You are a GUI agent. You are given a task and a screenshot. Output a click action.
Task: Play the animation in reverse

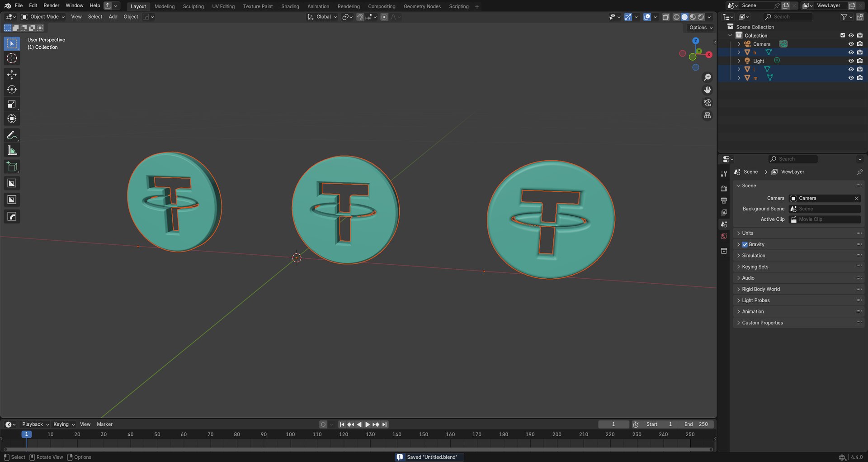click(x=359, y=424)
